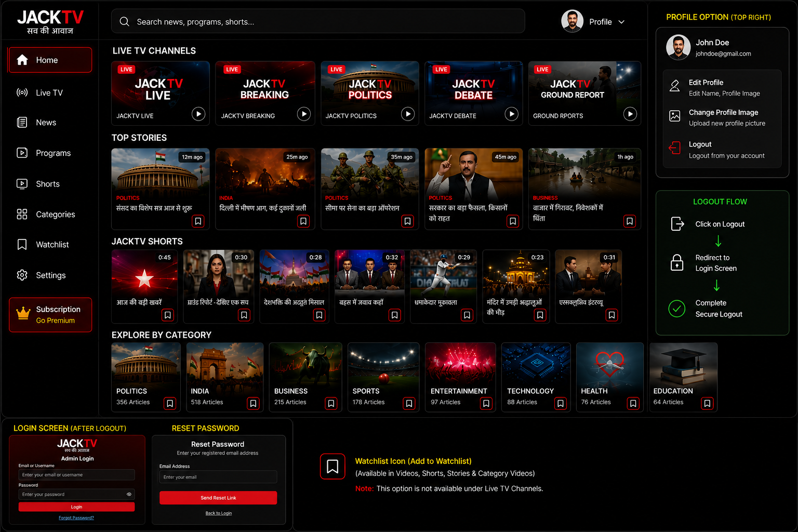Bookmark the TECHNOLOGY category card

(x=561, y=403)
